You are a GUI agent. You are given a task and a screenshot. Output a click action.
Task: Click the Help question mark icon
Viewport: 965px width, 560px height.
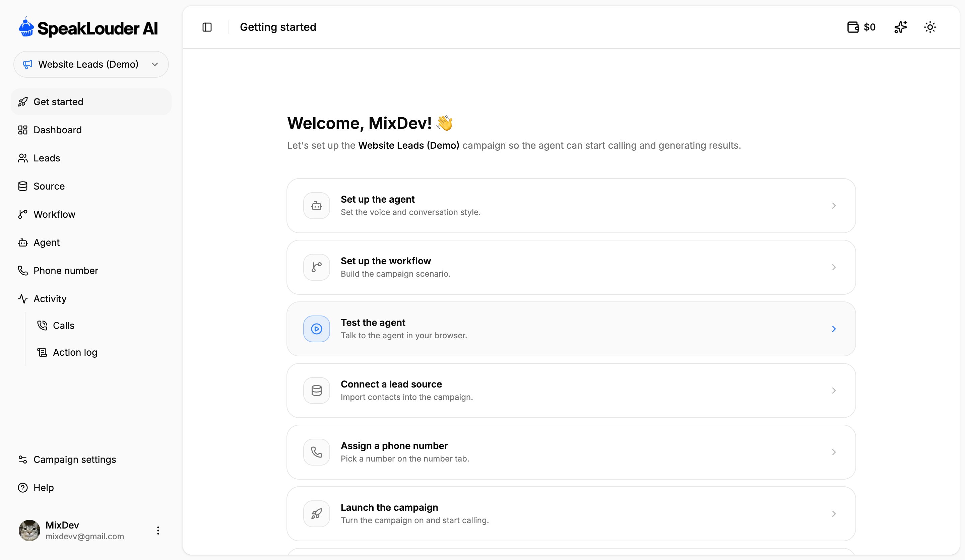tap(23, 488)
